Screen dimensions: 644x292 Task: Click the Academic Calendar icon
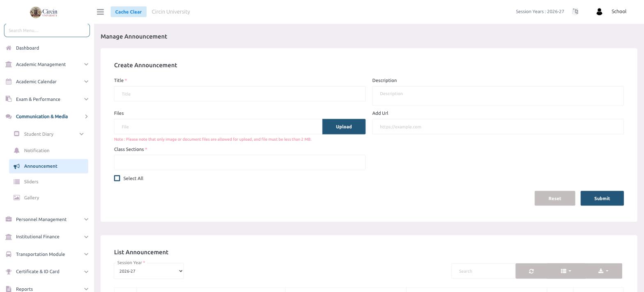point(9,82)
